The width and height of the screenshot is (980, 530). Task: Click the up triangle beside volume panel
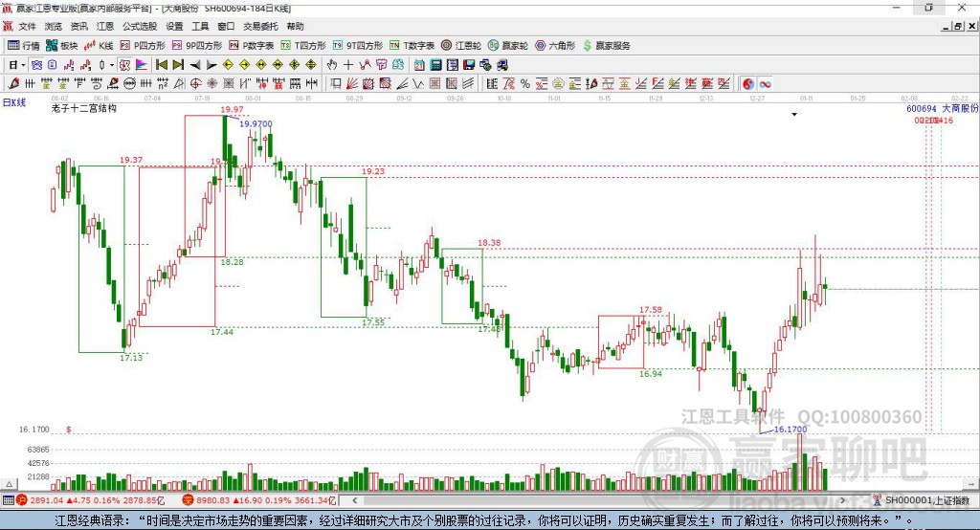coord(9,484)
